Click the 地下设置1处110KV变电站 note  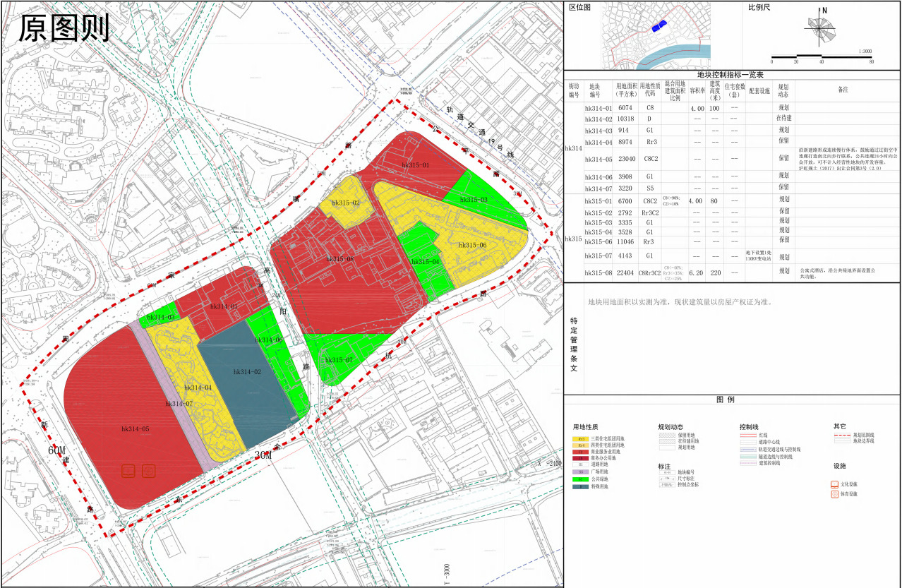(759, 256)
